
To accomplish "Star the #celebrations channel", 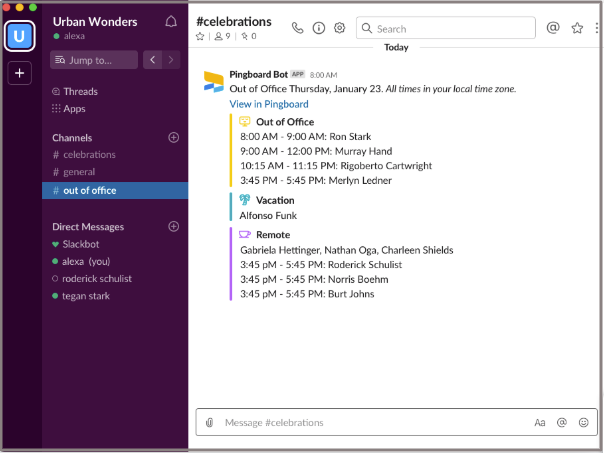I will pos(200,36).
